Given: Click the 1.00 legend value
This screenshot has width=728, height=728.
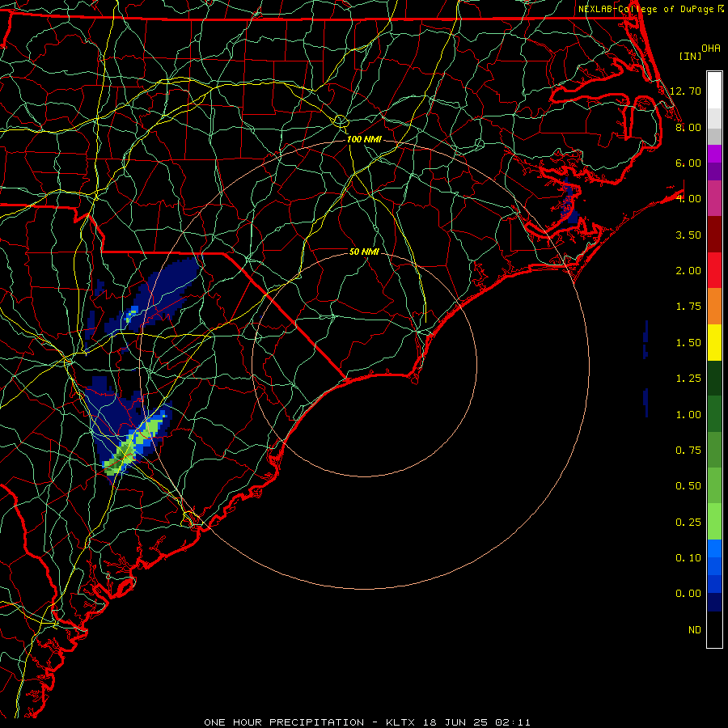Looking at the screenshot, I should pos(688,415).
